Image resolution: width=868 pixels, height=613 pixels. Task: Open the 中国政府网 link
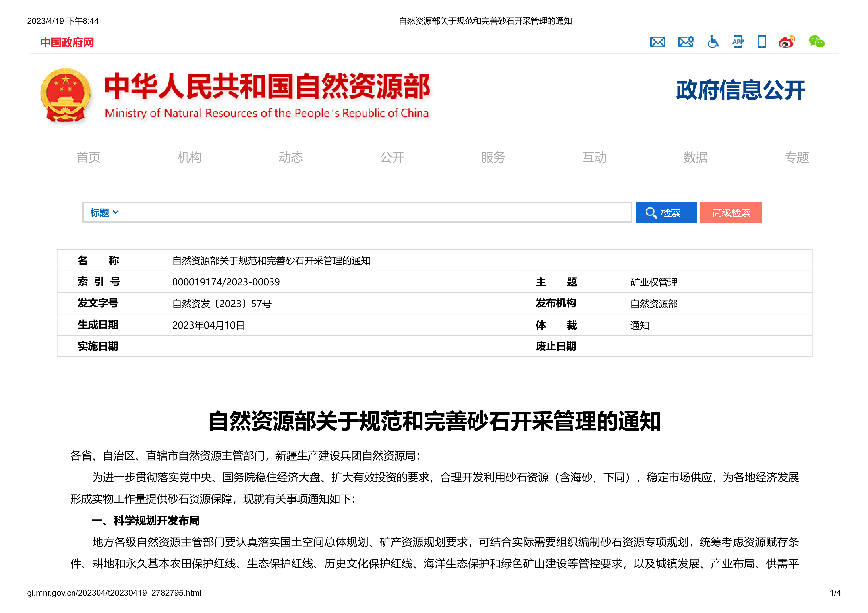point(67,43)
